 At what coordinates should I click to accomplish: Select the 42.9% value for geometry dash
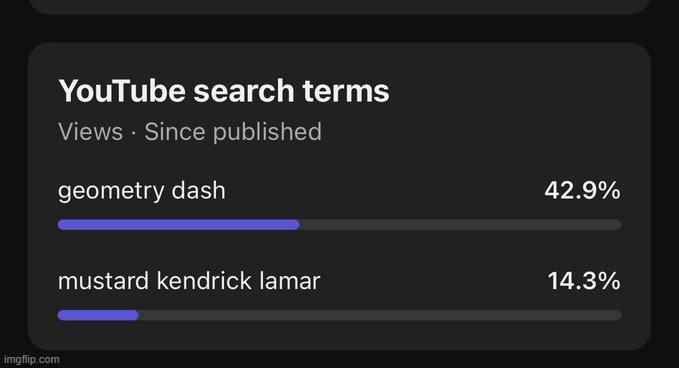[582, 190]
